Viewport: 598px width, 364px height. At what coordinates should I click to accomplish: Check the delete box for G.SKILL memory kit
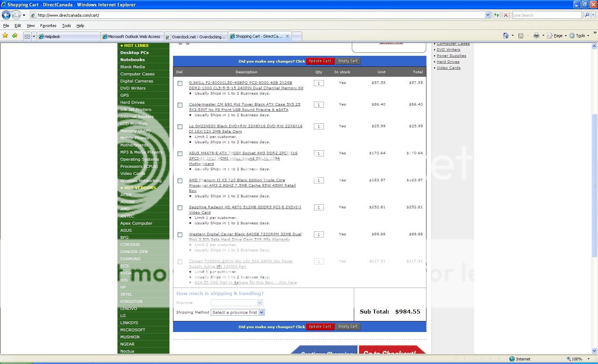(180, 83)
